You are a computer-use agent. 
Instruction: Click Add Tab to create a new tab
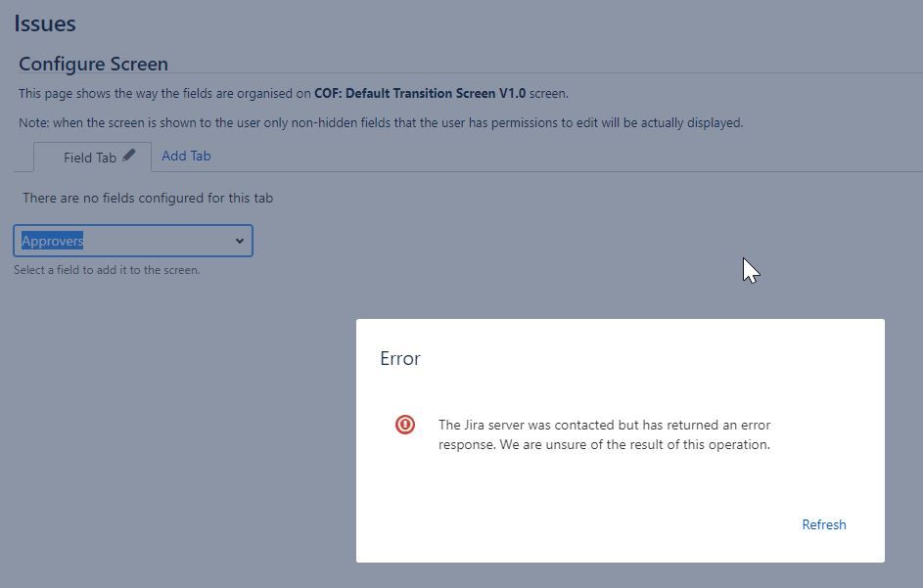point(186,156)
